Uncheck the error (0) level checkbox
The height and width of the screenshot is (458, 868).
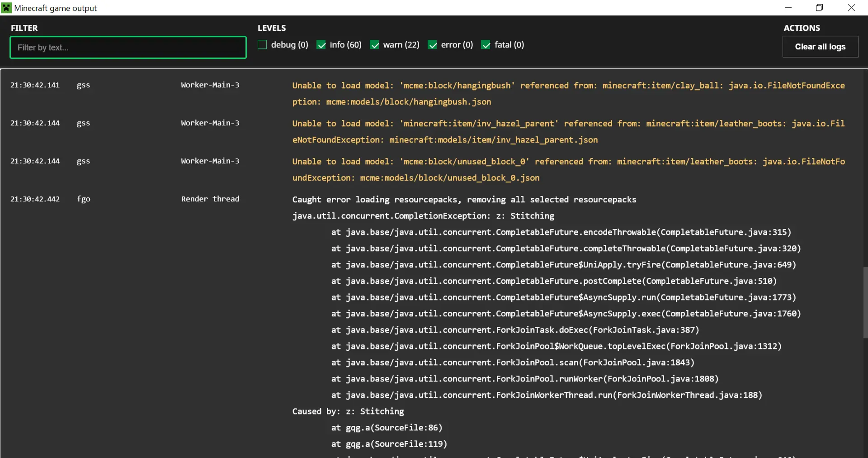[x=433, y=45]
